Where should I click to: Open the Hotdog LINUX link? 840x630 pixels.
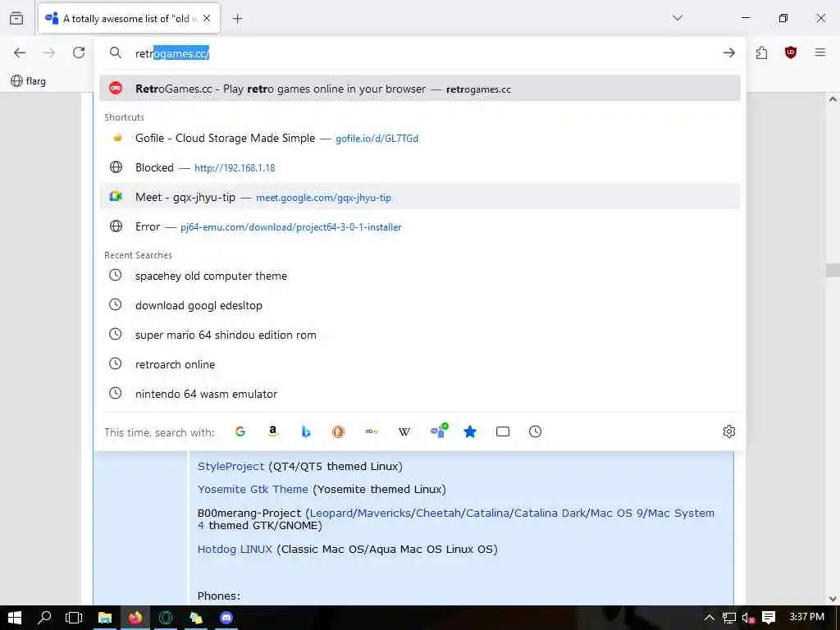pyautogui.click(x=235, y=550)
